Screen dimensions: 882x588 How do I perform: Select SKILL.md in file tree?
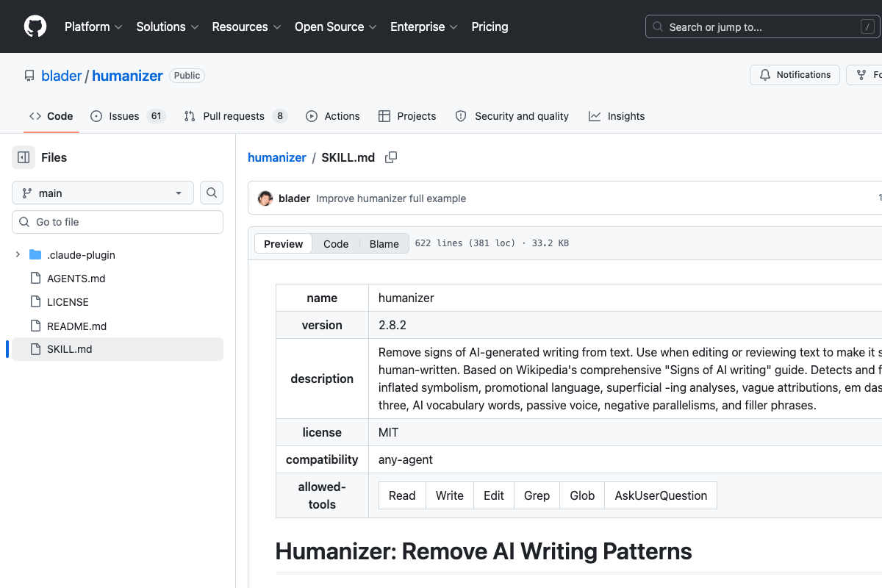[x=118, y=349]
